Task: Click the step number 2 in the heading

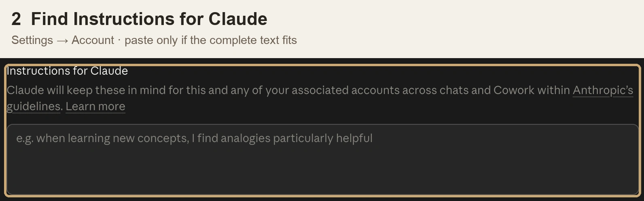Action: click(x=16, y=19)
